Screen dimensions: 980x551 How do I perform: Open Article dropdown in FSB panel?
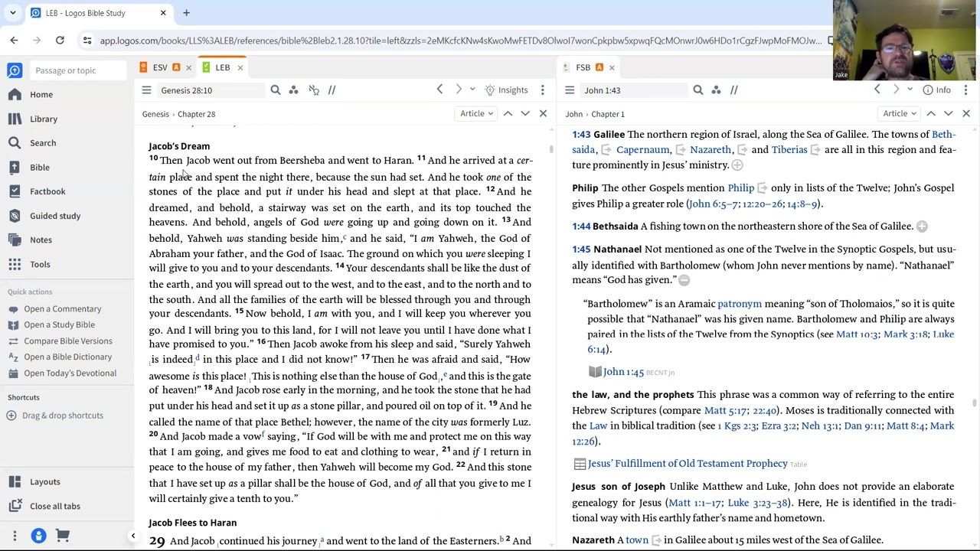[900, 113]
